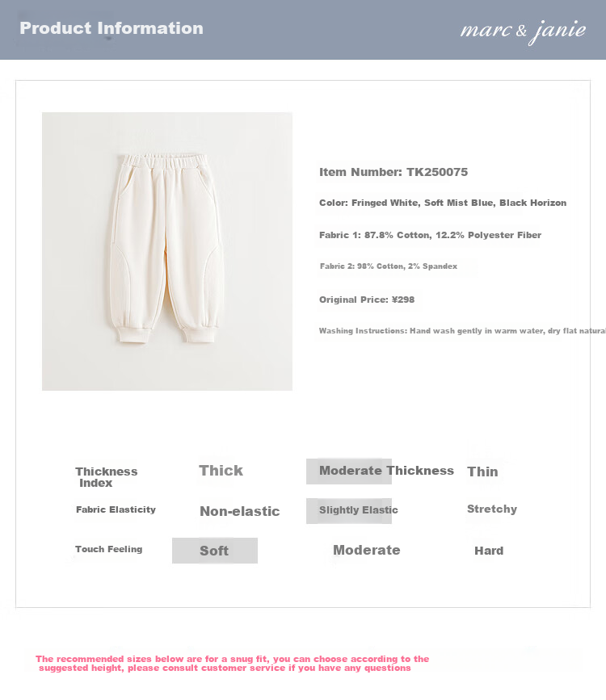Choose the Stretchy fabric option
Screen dimensions: 606x700
[492, 509]
